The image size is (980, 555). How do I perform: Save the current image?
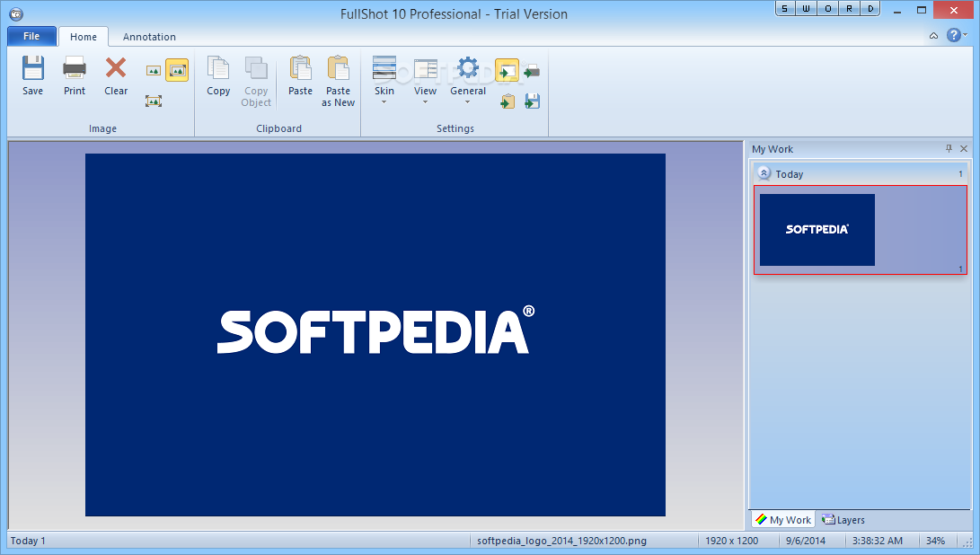32,75
